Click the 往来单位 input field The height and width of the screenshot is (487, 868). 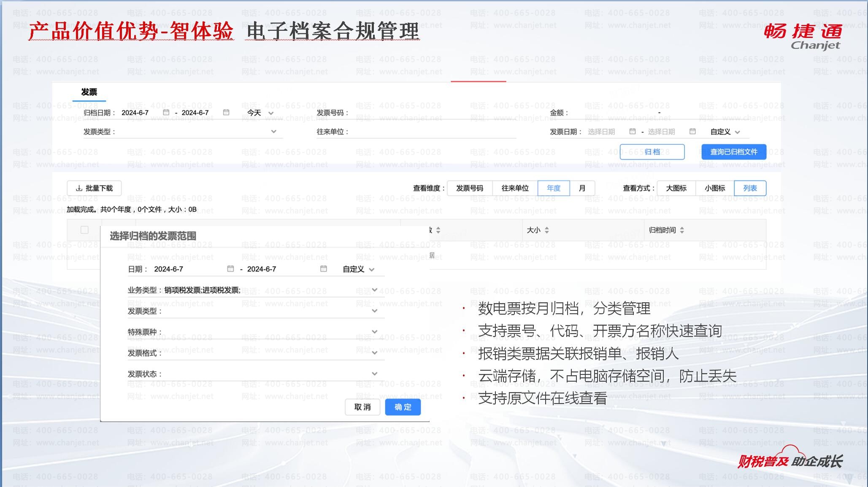click(433, 132)
